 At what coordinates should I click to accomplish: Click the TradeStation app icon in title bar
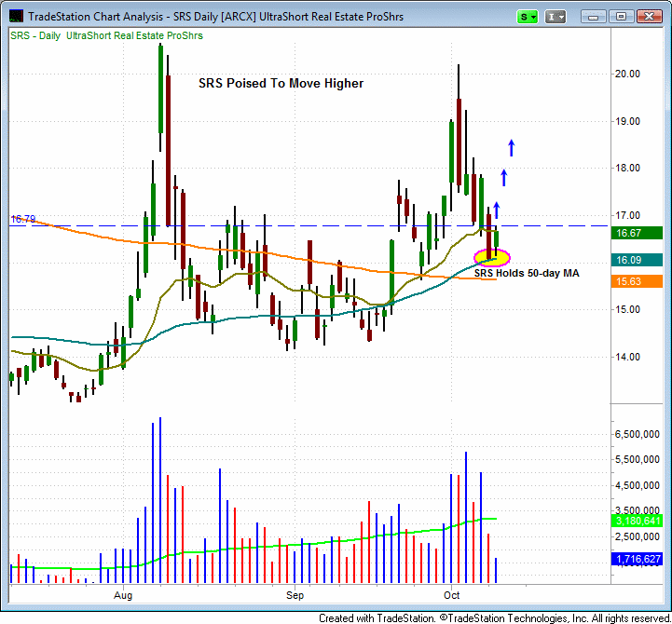(x=16, y=17)
